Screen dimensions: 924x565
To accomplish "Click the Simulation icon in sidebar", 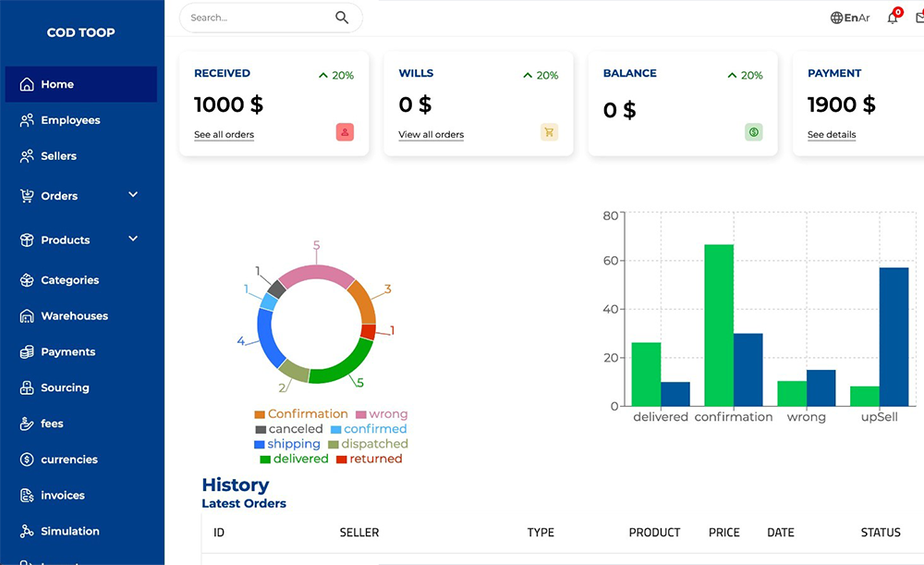I will [x=27, y=532].
